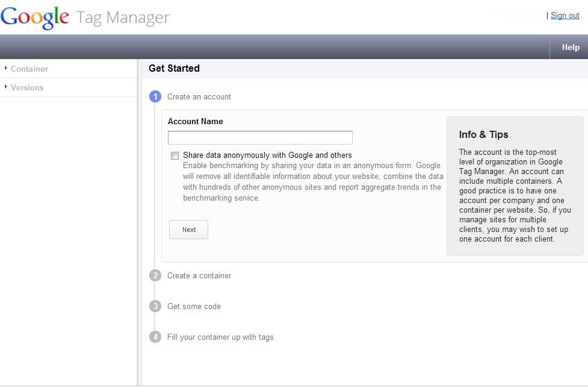Click the 'Info & Tips' heading
Viewport: 588px width, 388px height.
(x=483, y=135)
